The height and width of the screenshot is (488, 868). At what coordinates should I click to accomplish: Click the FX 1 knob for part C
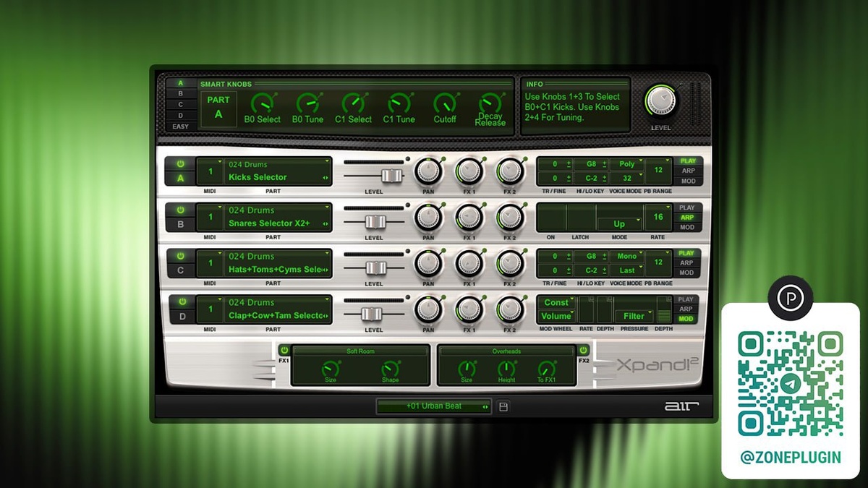point(469,265)
